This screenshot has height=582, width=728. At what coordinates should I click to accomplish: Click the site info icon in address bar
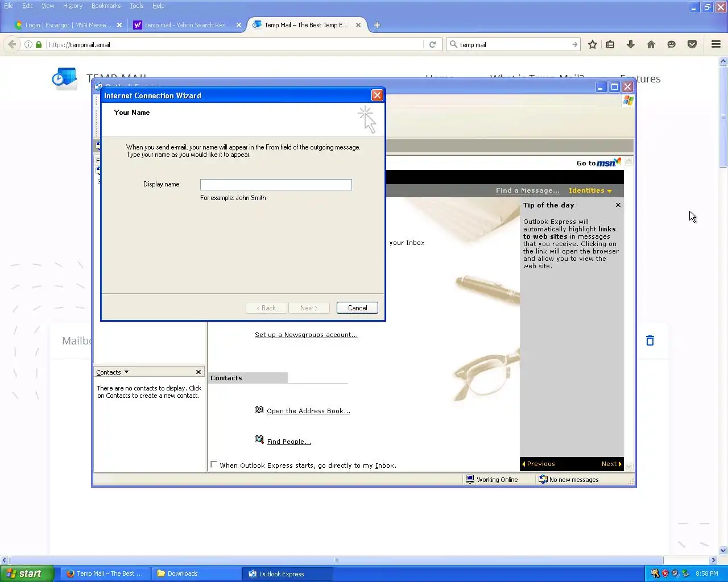click(x=28, y=44)
